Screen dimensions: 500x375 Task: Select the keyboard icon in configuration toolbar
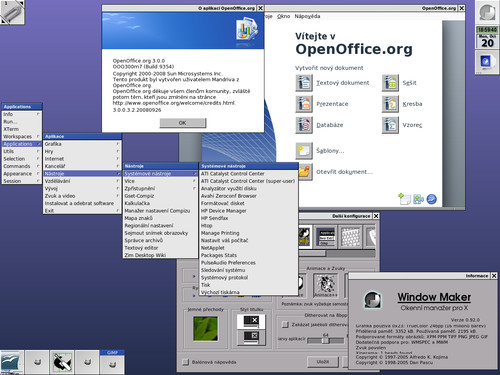350,237
